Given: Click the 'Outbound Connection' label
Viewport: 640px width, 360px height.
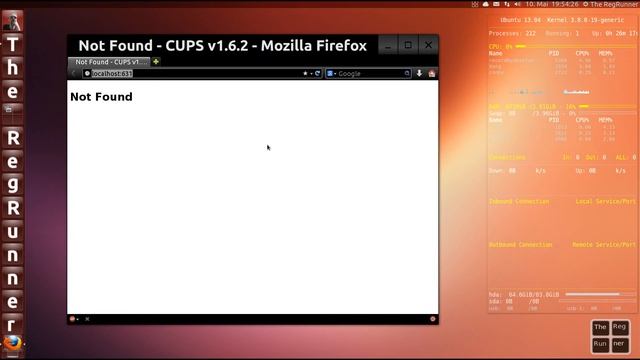Looking at the screenshot, I should pyautogui.click(x=520, y=245).
